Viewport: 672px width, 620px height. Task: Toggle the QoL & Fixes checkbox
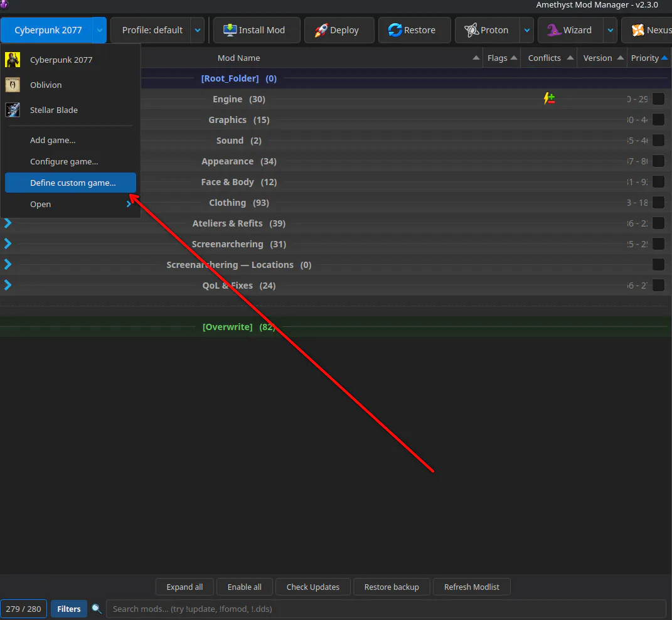coord(658,285)
